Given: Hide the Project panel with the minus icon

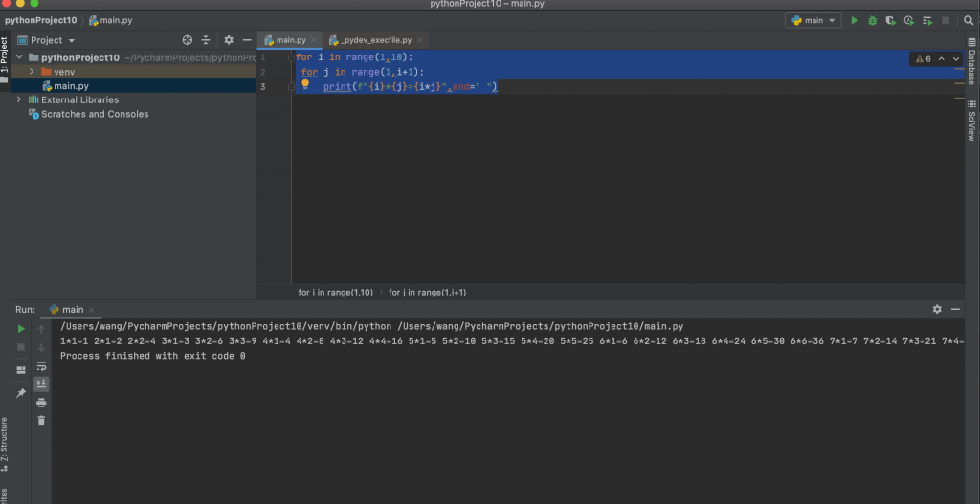Looking at the screenshot, I should (x=247, y=40).
